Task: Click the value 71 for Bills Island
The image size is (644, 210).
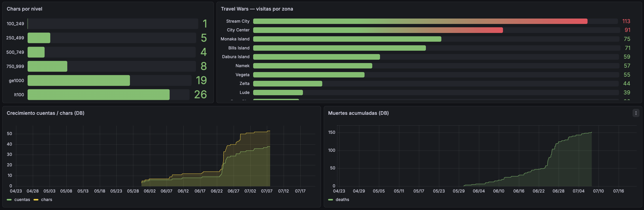Action: click(x=628, y=48)
